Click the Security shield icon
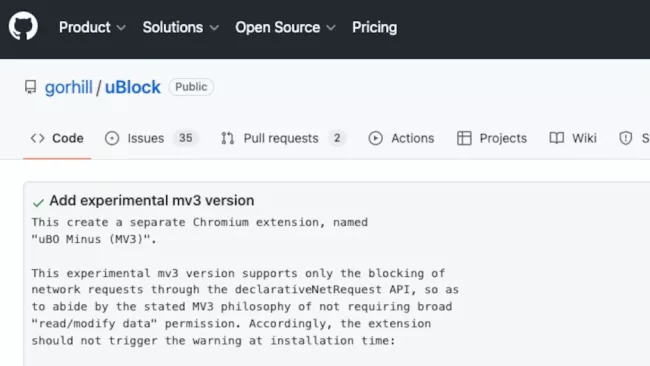The height and width of the screenshot is (366, 650). point(626,138)
